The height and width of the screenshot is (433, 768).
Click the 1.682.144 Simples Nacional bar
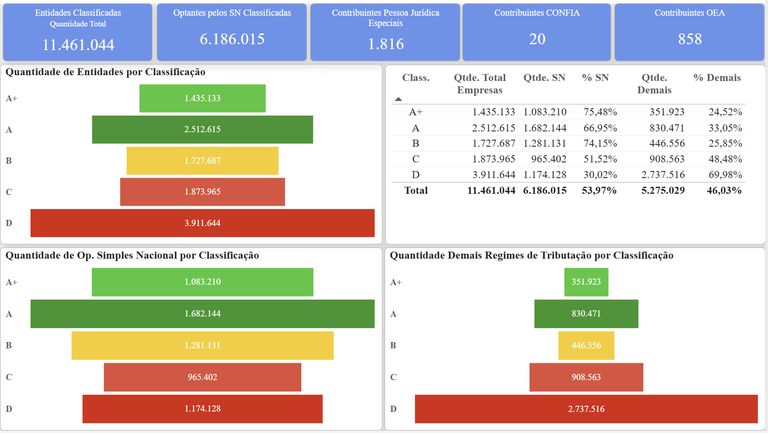[x=202, y=314]
